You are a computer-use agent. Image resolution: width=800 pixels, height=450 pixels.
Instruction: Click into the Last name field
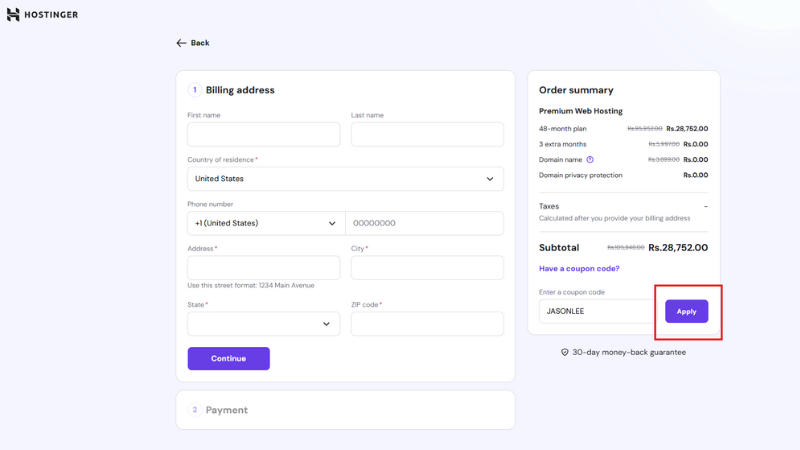427,134
